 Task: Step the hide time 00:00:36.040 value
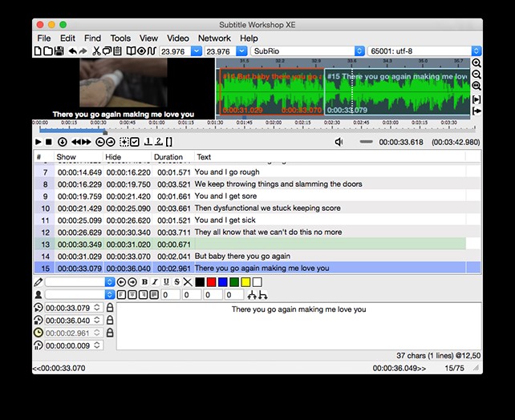[x=97, y=320]
